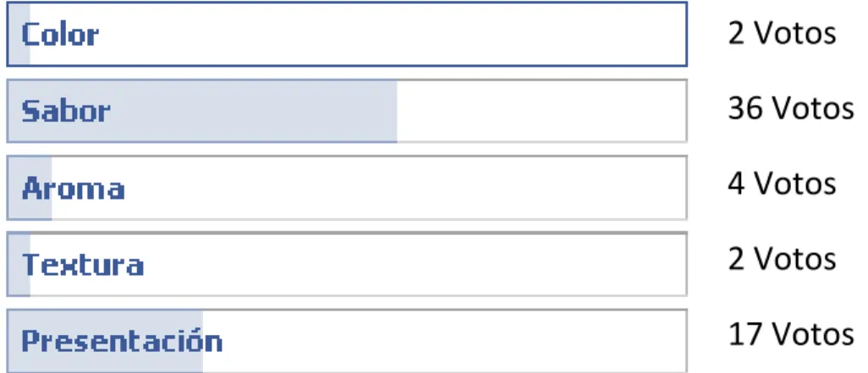Click the word 'Votos' in the Color row
Screen dimensions: 868x373
(x=795, y=34)
